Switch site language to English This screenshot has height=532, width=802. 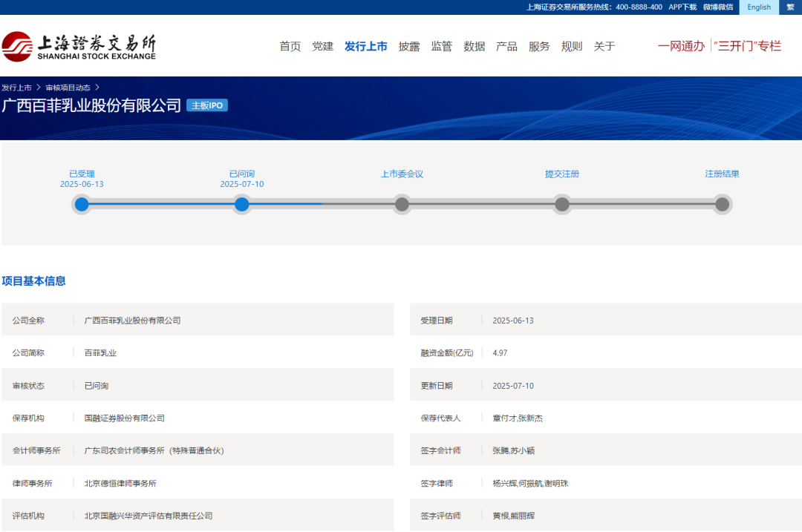pyautogui.click(x=759, y=7)
